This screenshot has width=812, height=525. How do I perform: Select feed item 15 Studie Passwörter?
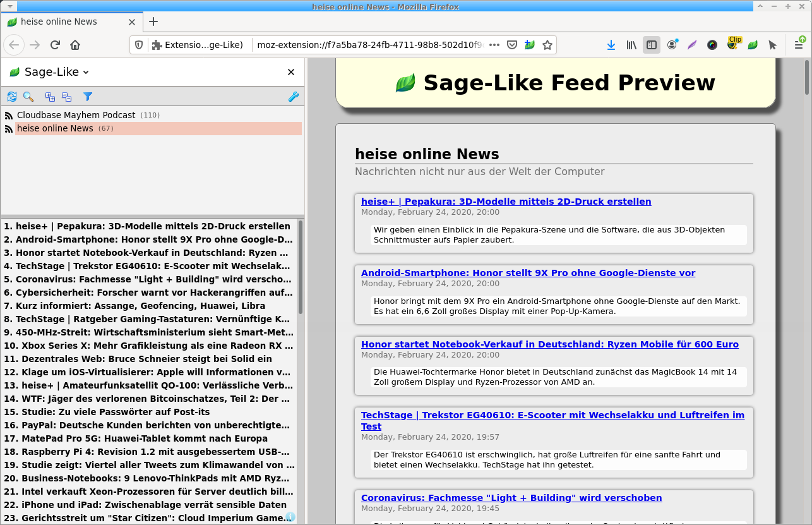pos(149,412)
